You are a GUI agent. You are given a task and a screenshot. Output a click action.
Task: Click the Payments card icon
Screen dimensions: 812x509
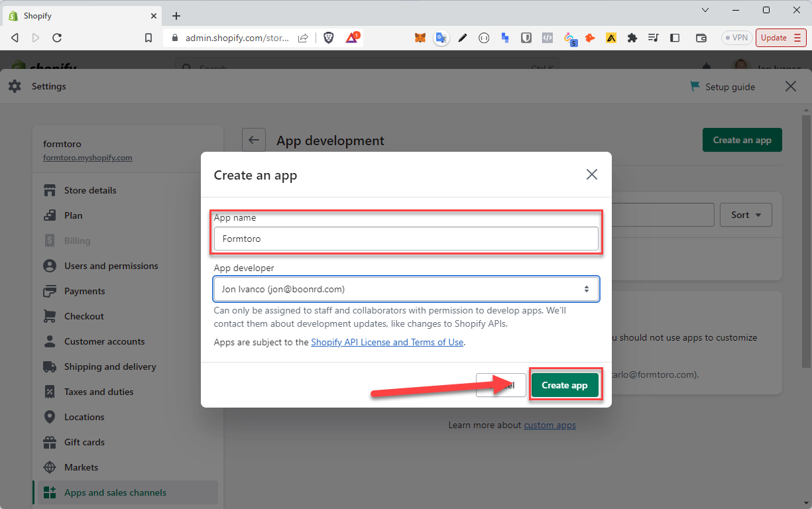coord(50,291)
